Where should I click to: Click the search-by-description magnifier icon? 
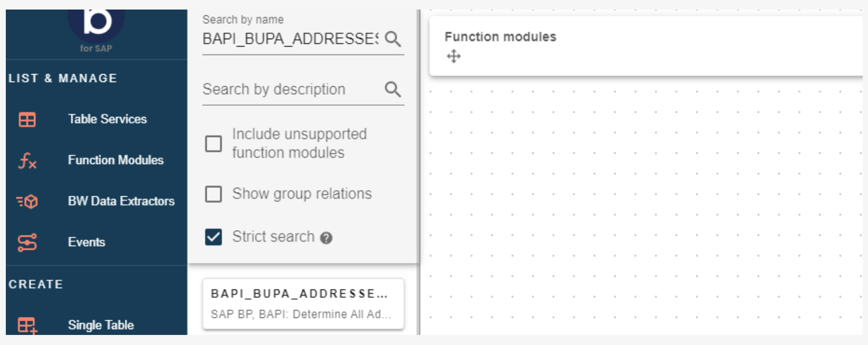[x=393, y=89]
